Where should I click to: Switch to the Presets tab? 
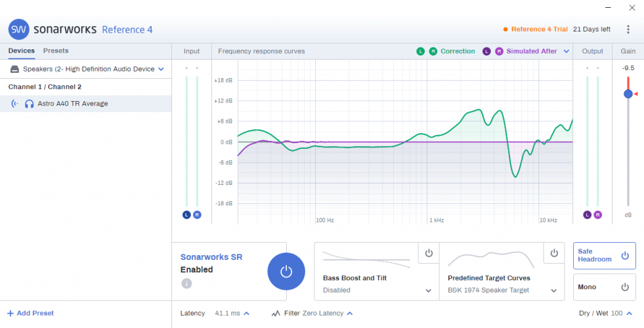(x=56, y=51)
